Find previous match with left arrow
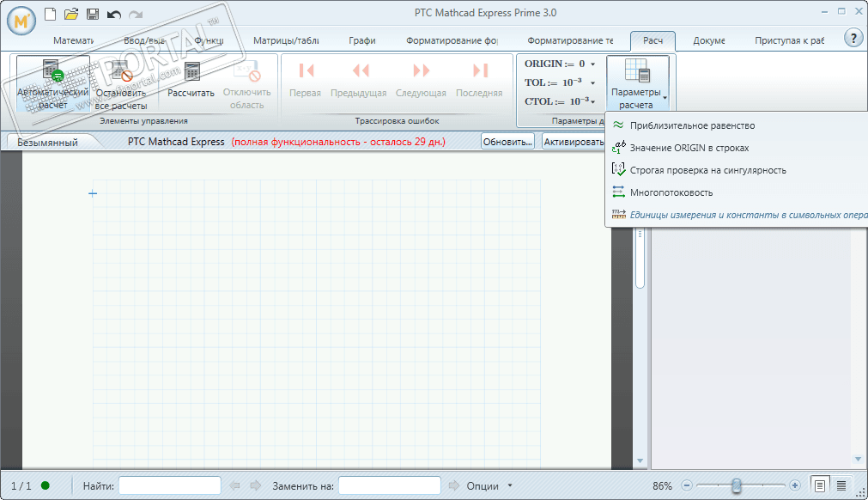This screenshot has height=500, width=868. 234,485
